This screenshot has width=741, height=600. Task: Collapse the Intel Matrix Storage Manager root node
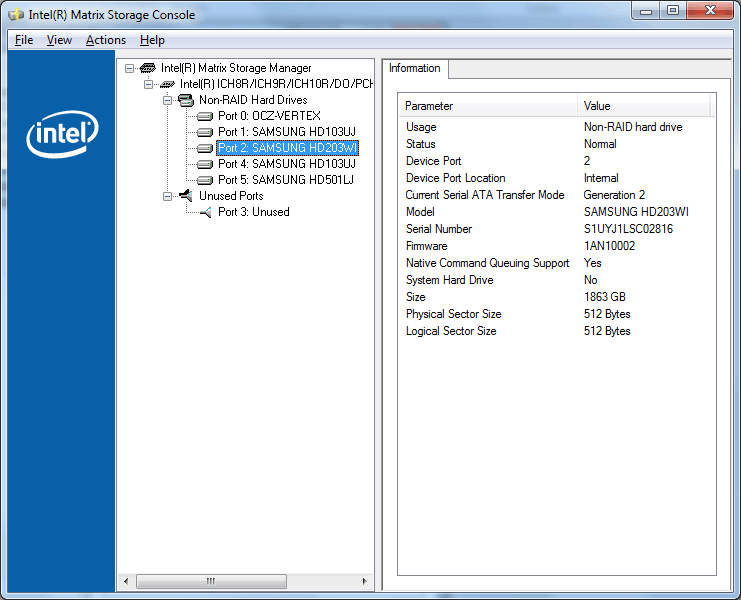coord(130,68)
